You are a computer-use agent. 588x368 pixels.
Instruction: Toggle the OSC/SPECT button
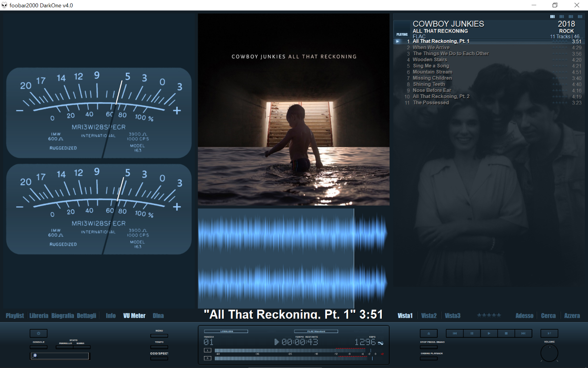(159, 358)
